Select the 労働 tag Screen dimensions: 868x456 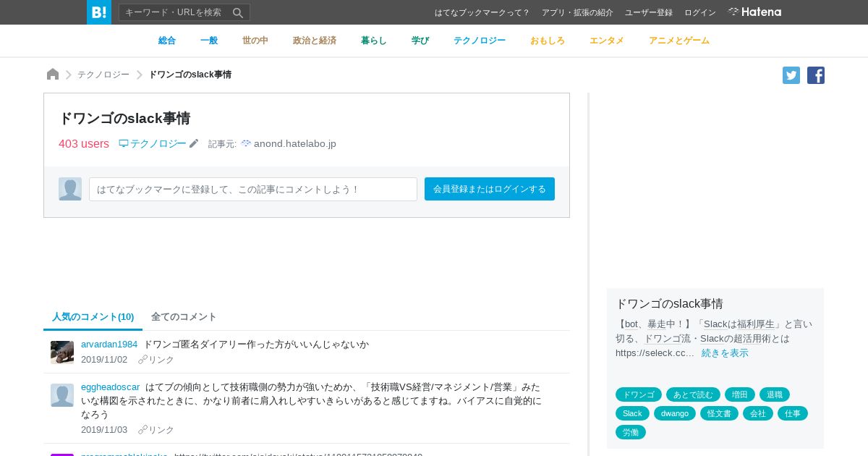tap(631, 432)
